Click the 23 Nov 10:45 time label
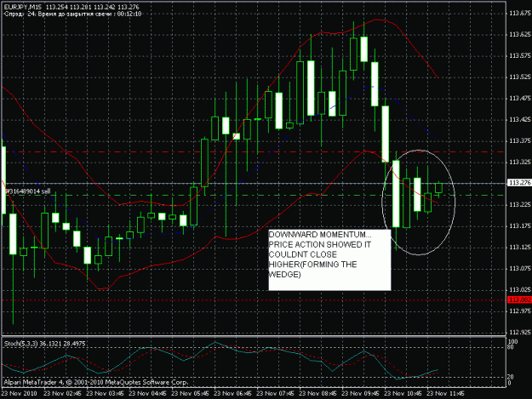This screenshot has height=399, width=532. pos(403,394)
